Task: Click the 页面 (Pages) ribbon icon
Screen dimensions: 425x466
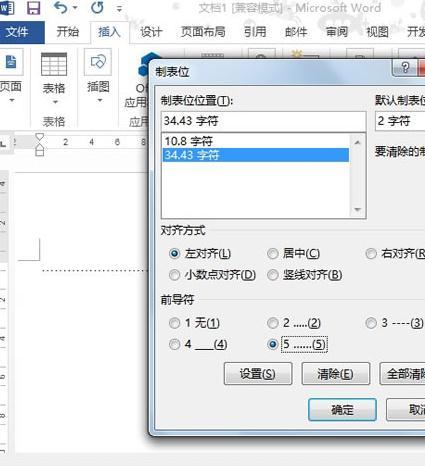Action: click(x=11, y=62)
